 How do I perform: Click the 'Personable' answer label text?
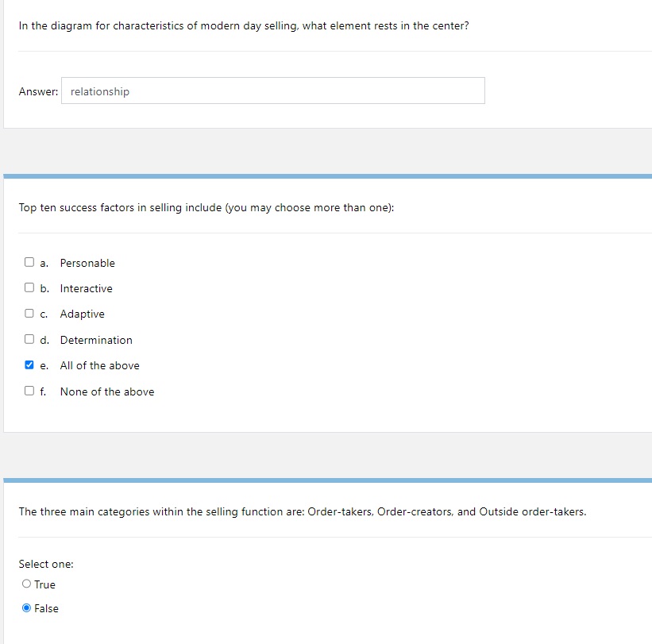click(x=87, y=263)
